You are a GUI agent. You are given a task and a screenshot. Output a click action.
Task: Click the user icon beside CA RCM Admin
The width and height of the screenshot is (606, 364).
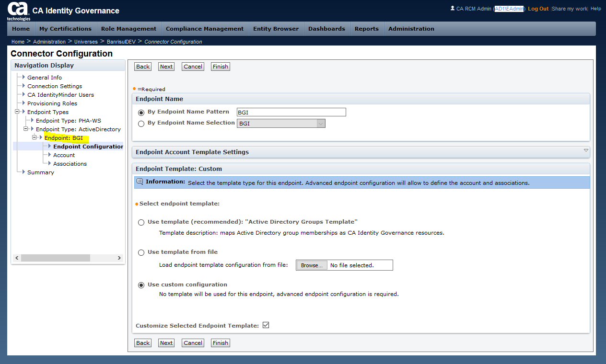point(452,8)
